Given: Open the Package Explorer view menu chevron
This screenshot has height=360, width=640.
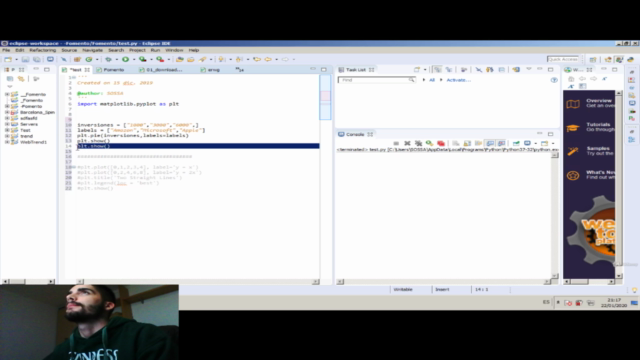Looking at the screenshot, I should pyautogui.click(x=10, y=87).
